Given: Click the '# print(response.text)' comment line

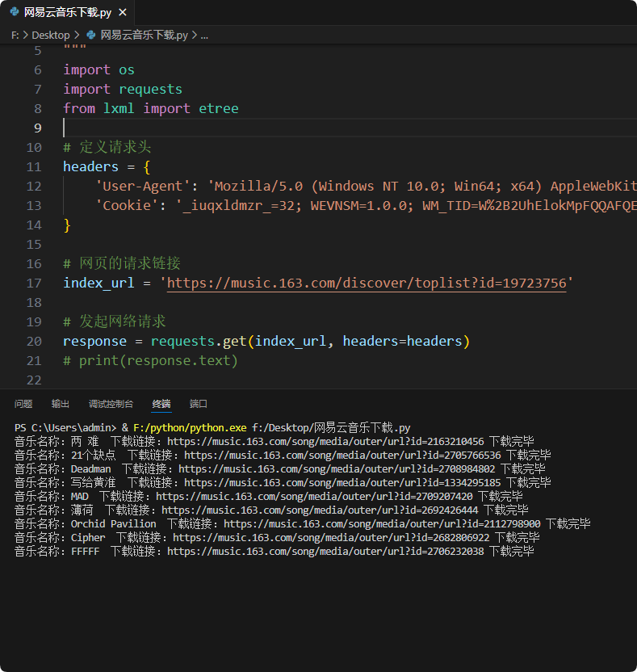Looking at the screenshot, I should pos(150,360).
